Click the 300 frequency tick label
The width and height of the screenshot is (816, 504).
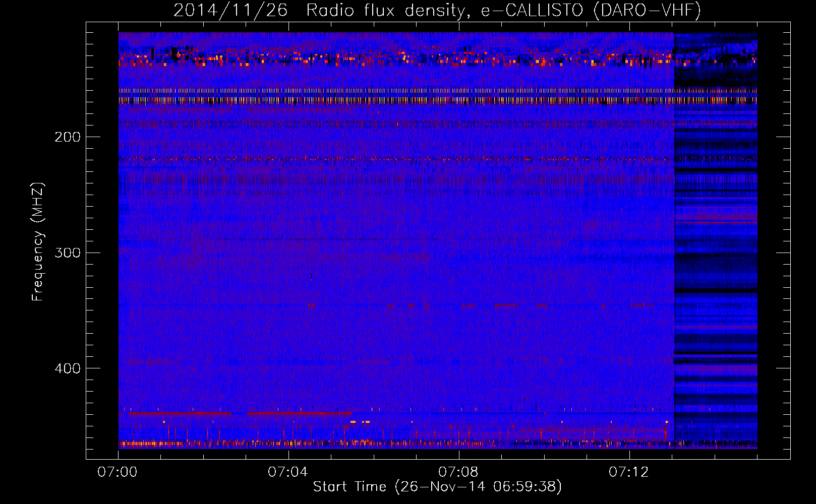tap(68, 253)
